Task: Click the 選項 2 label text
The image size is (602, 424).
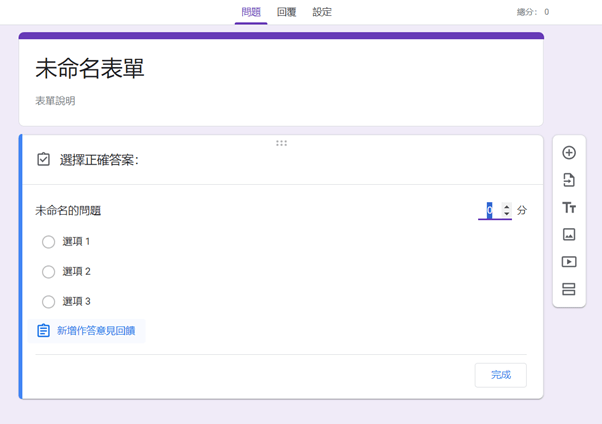Action: tap(76, 272)
